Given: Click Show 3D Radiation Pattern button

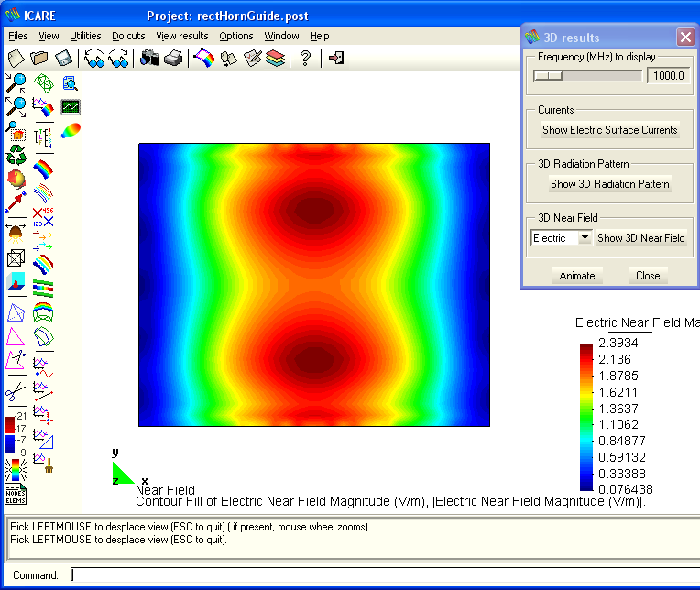Looking at the screenshot, I should tap(610, 184).
